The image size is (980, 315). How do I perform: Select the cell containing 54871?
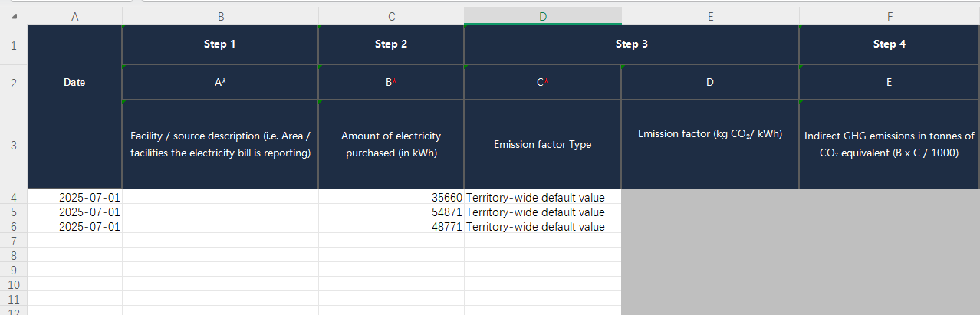pyautogui.click(x=391, y=212)
